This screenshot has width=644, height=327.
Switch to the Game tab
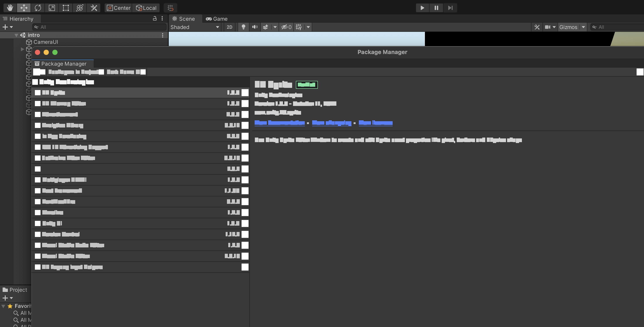(216, 19)
